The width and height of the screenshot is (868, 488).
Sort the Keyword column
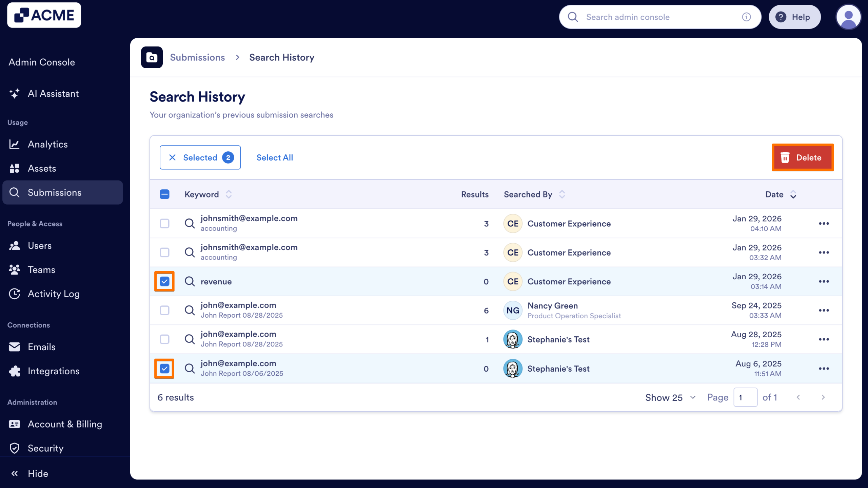point(229,194)
